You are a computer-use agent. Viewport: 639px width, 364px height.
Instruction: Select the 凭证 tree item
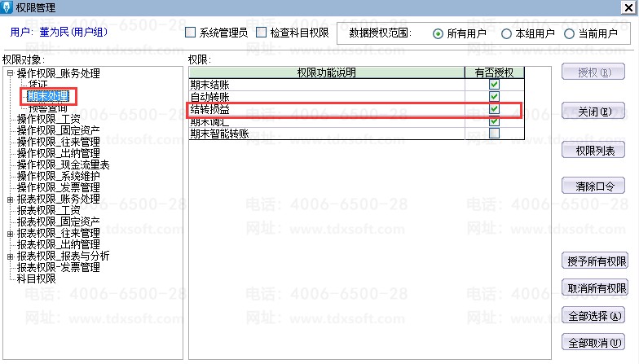click(37, 84)
